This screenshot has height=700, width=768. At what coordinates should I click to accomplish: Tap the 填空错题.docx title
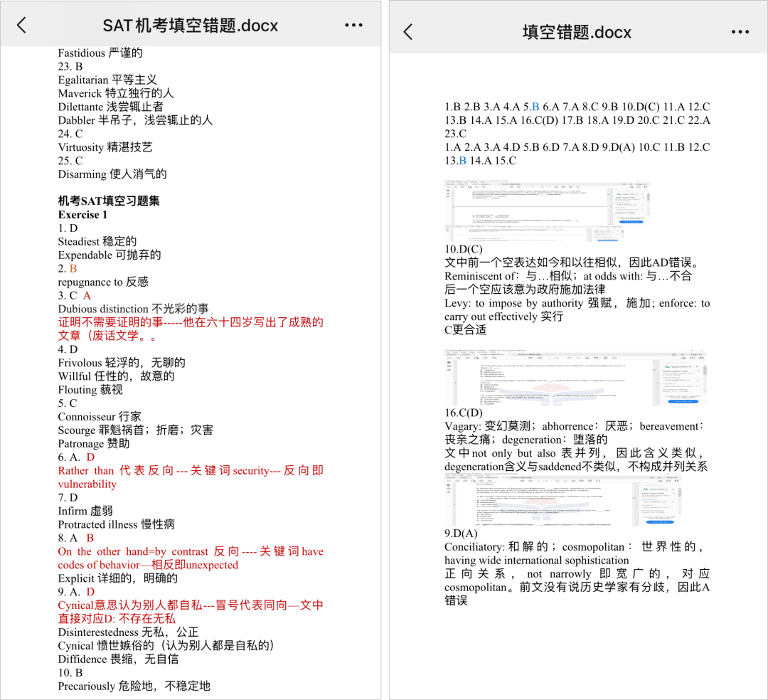(x=577, y=32)
